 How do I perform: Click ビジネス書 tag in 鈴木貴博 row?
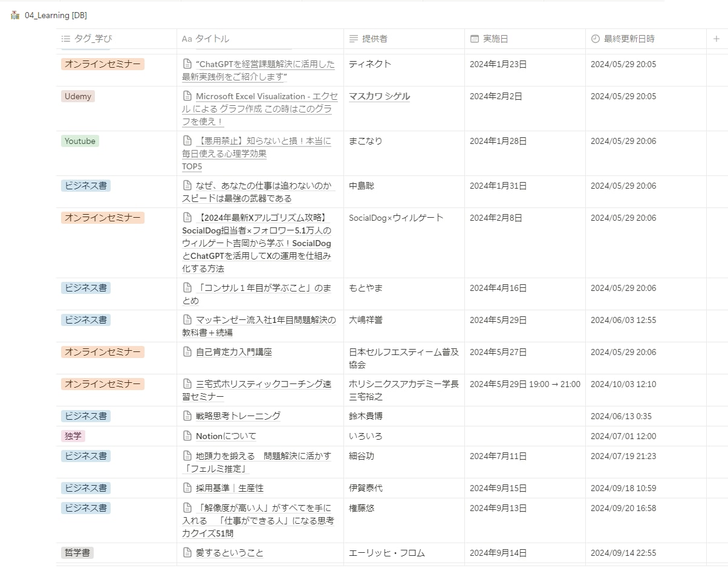click(x=86, y=416)
